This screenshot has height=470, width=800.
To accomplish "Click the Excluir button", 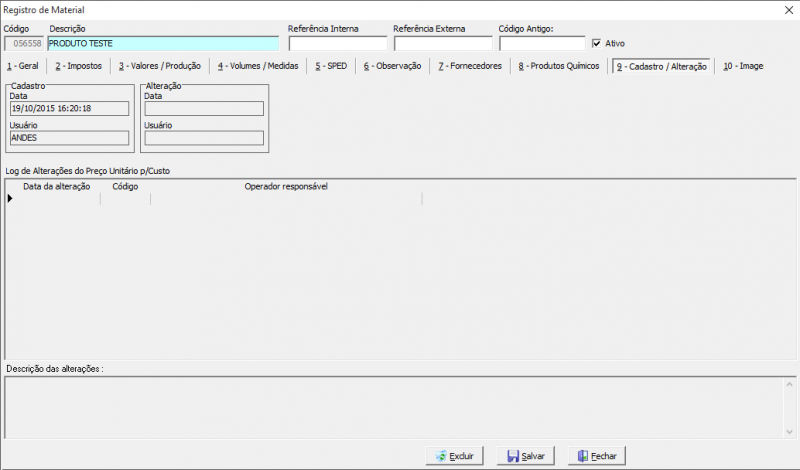I will (454, 456).
